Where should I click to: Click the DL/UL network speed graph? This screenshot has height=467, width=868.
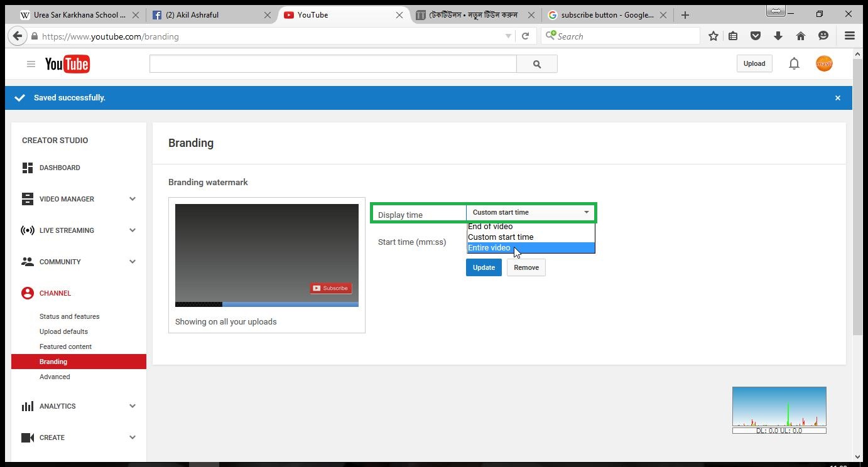[779, 410]
